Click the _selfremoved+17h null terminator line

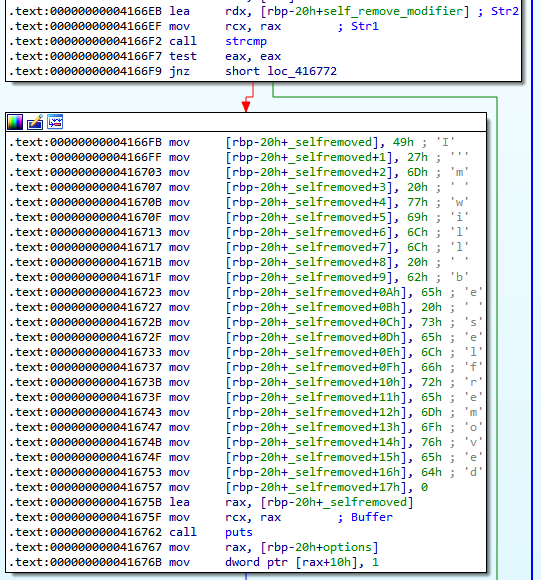[x=218, y=487]
